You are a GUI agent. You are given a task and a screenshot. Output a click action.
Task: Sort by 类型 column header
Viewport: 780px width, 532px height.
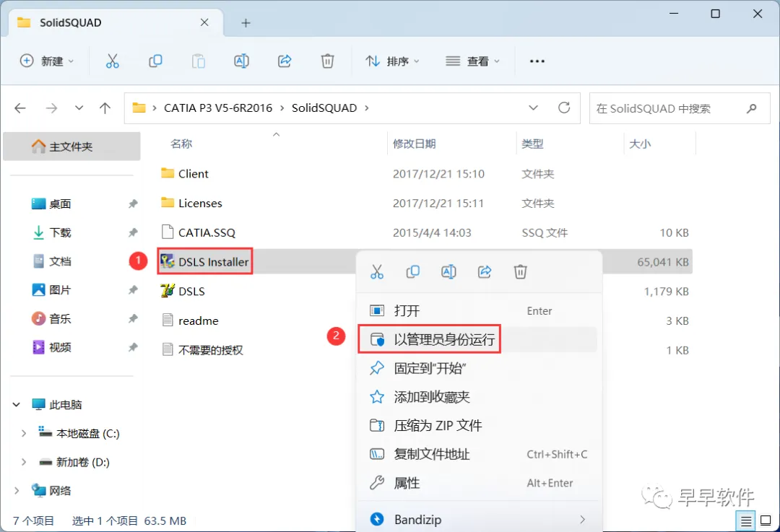pos(532,144)
